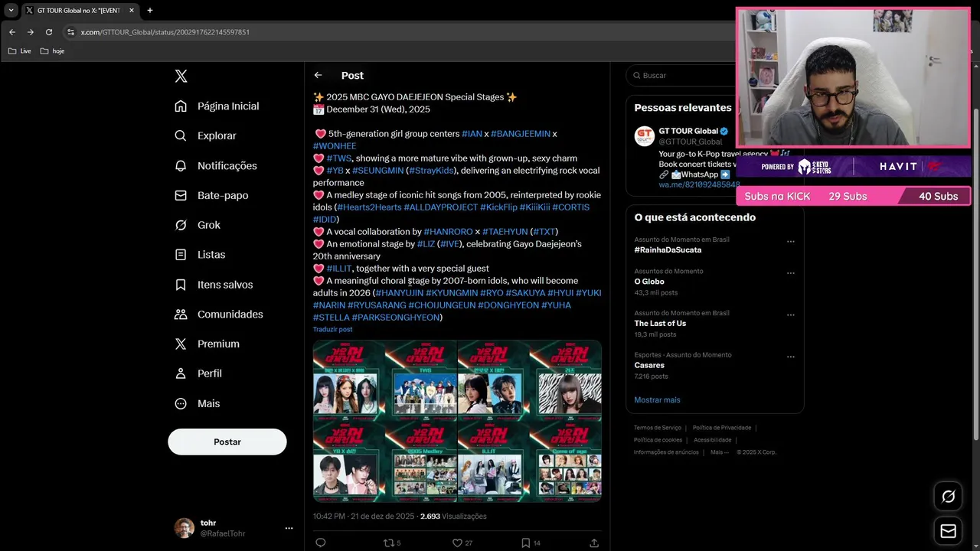
Task: Open #RainhaDaSucata trending topic
Action: click(x=668, y=250)
